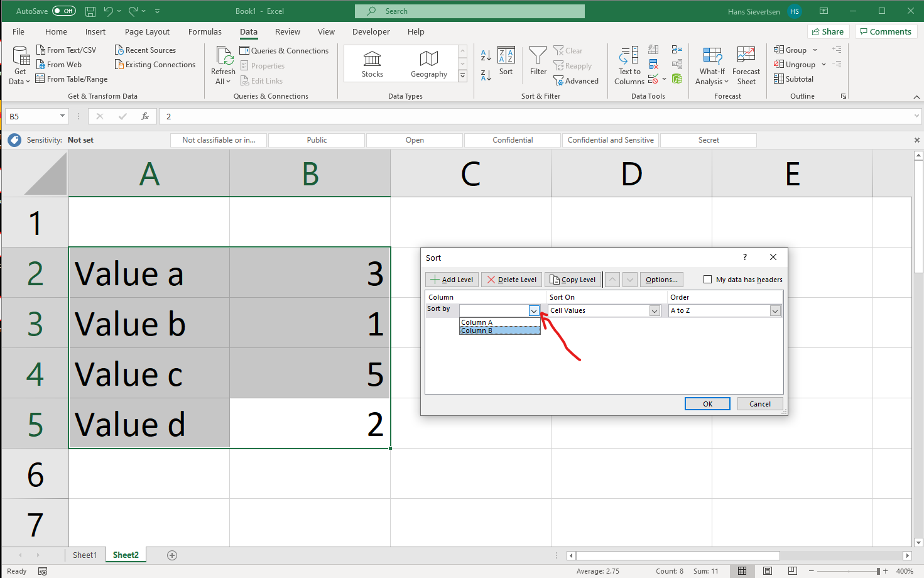Open Advanced filter options
924x578 pixels.
(576, 81)
